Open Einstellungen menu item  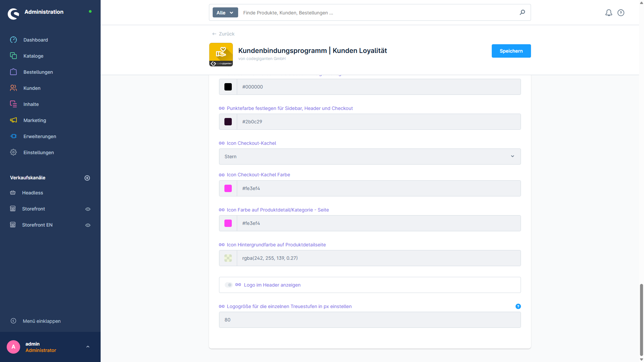39,153
